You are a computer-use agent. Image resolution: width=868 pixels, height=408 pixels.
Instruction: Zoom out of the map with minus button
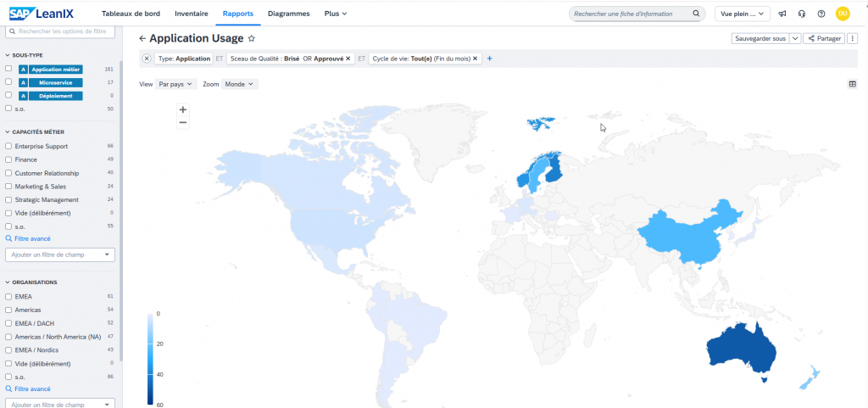[183, 123]
